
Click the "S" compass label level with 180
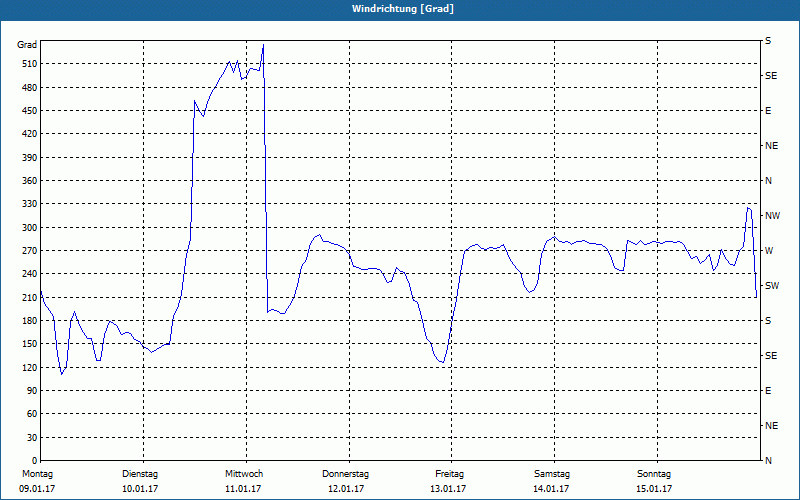tap(768, 321)
